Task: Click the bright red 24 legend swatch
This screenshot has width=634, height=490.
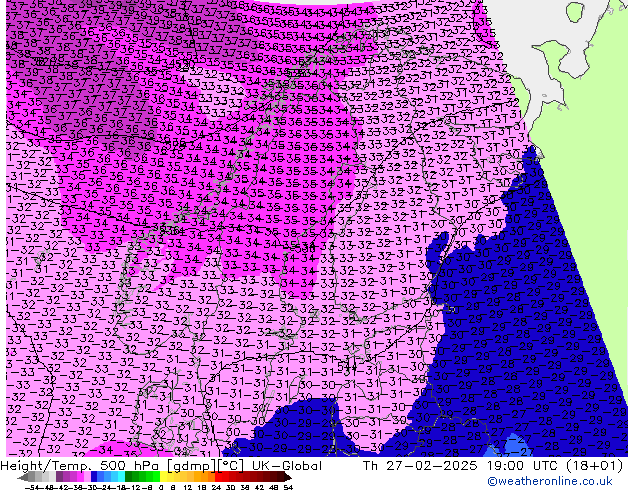Action: 218,477
